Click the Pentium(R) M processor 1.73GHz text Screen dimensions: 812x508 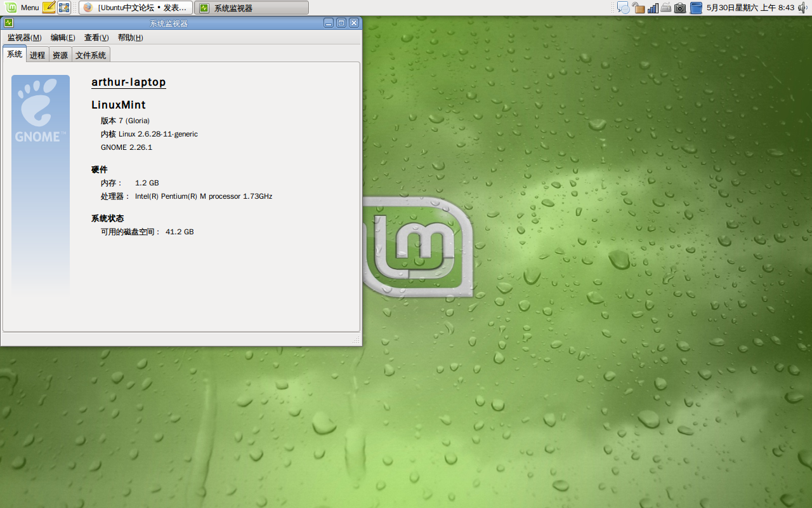204,196
